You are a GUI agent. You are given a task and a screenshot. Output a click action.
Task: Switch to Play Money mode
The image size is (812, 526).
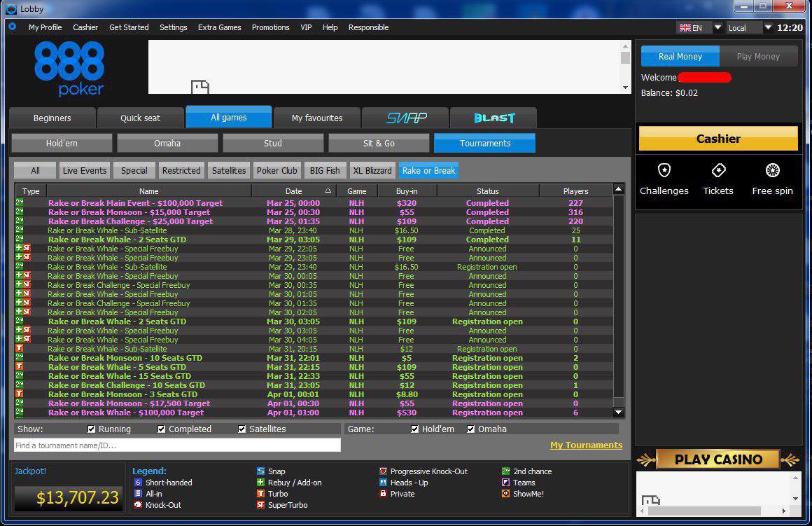pyautogui.click(x=758, y=57)
